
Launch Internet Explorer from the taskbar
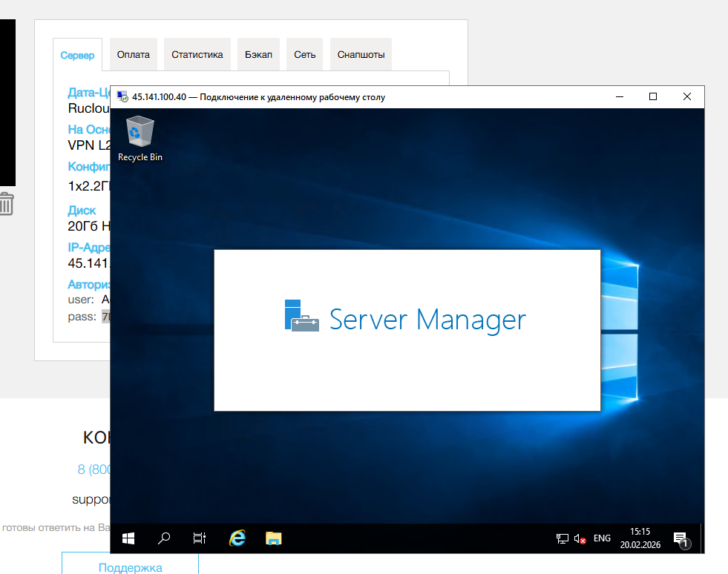(x=237, y=538)
